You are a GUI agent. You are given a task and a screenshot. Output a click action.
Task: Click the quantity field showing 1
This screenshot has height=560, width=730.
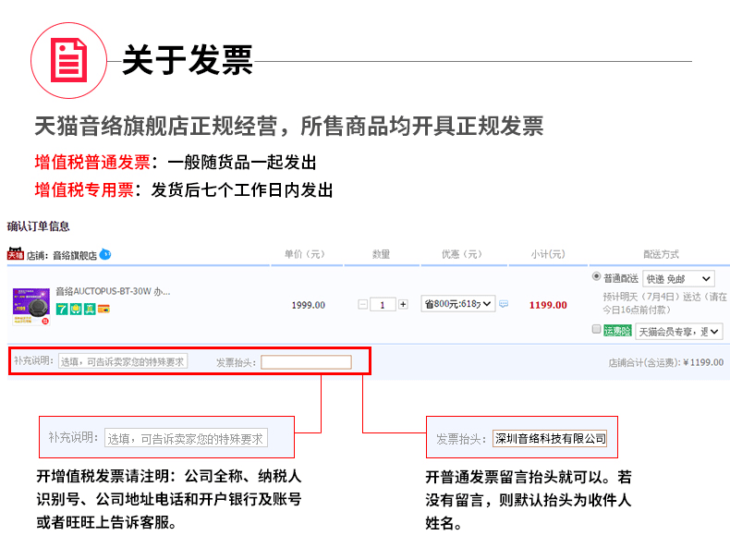[x=383, y=304]
